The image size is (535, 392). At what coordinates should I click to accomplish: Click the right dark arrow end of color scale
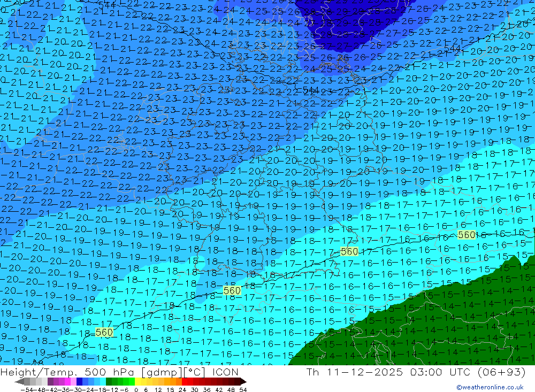(x=243, y=381)
